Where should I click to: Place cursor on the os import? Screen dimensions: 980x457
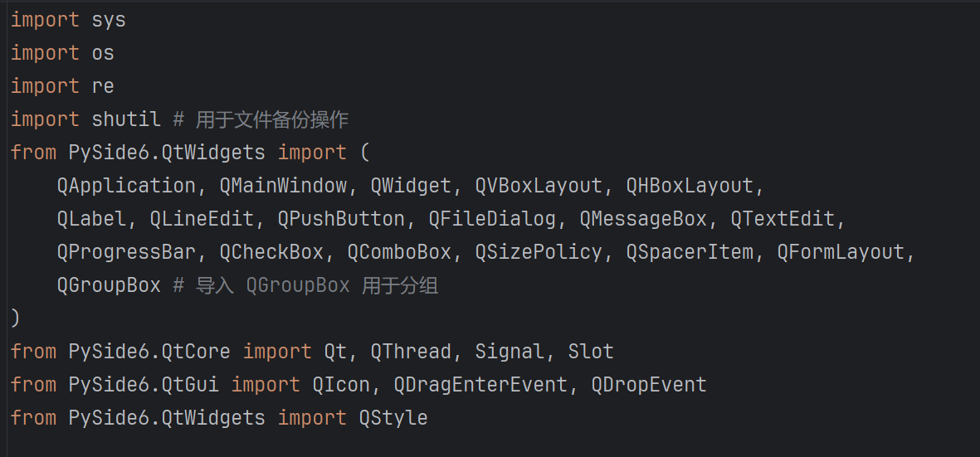pyautogui.click(x=103, y=53)
